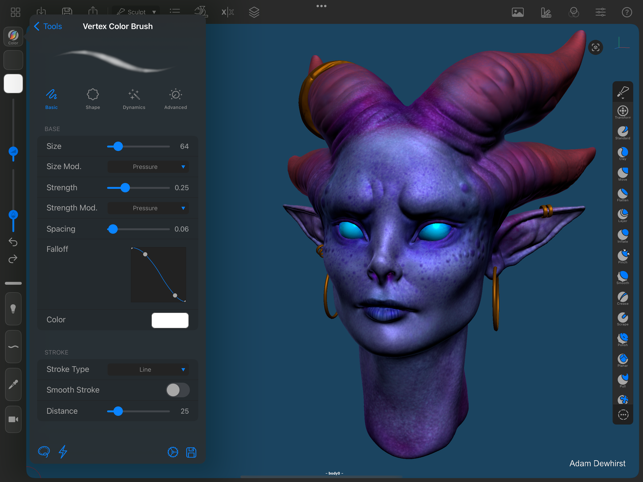Viewport: 643px width, 482px height.
Task: Tap the save preset icon at panel bottom
Action: point(191,452)
